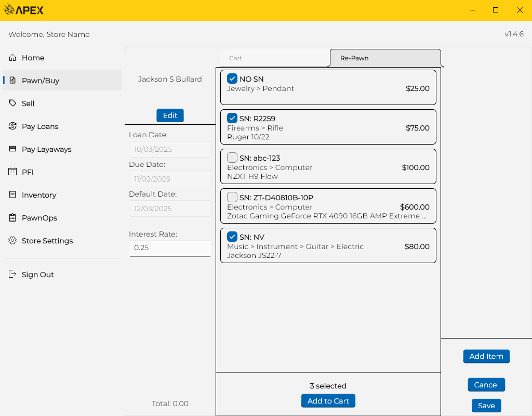Screen dimensions: 532x416
Task: Open the PFI calendar icon
Action: tap(12, 172)
